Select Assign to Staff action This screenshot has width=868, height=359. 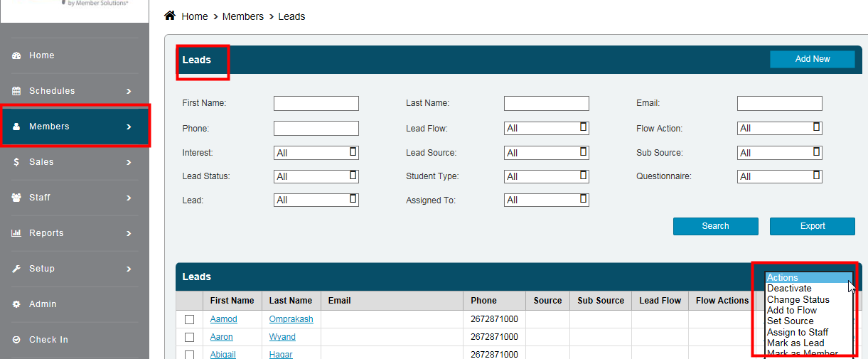click(797, 332)
